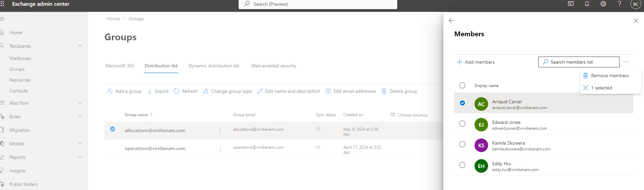Expand the Roles section chevron
The width and height of the screenshot is (644, 190).
pyautogui.click(x=80, y=116)
